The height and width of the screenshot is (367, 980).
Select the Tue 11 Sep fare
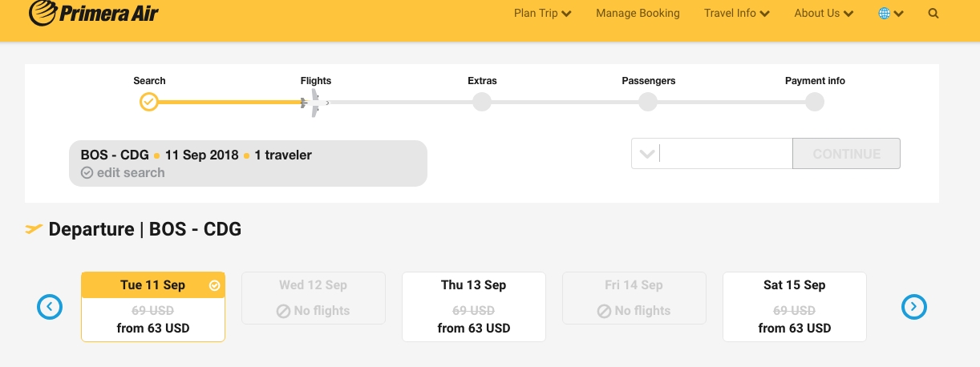point(153,307)
